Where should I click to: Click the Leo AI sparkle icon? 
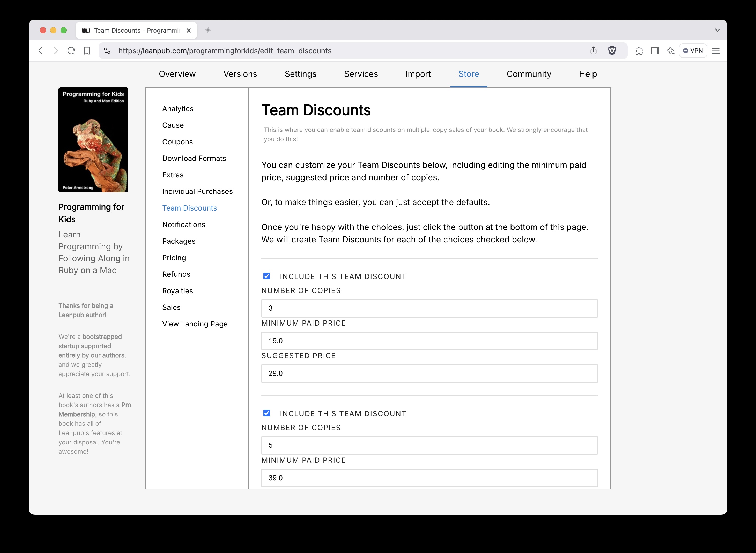click(x=670, y=50)
